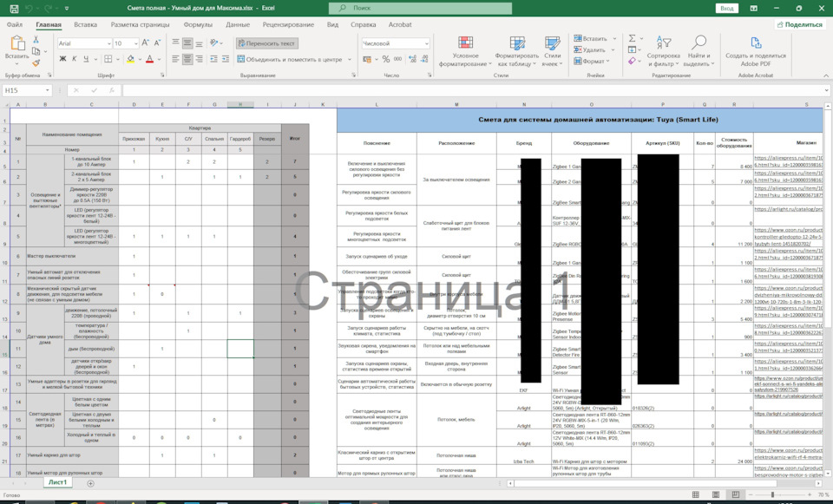Click 'Объединить и поместить в центре' button
Screen dimensions: 833x504
pyautogui.click(x=290, y=60)
